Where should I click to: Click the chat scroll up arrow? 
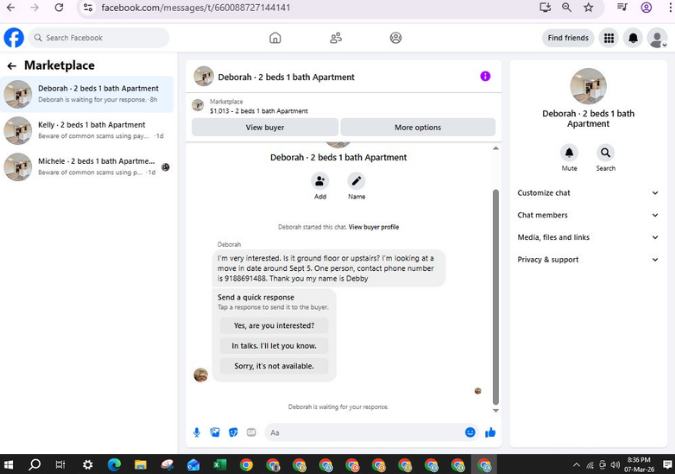[x=495, y=149]
